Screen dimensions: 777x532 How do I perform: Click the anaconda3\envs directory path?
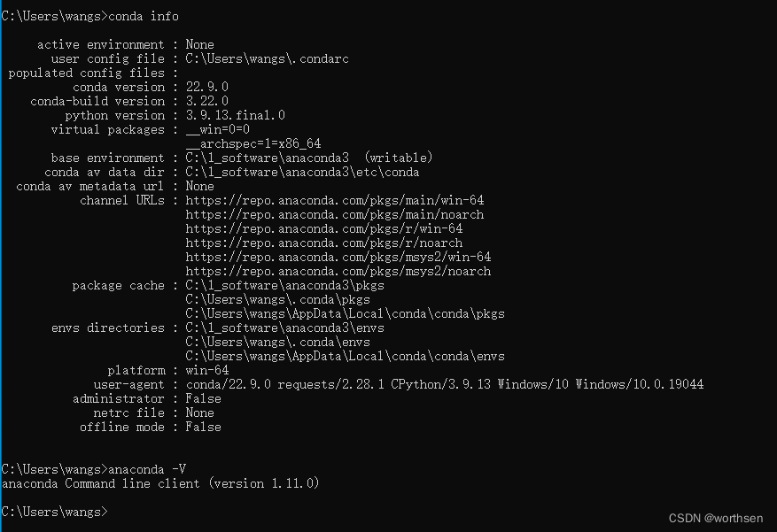[x=284, y=328]
